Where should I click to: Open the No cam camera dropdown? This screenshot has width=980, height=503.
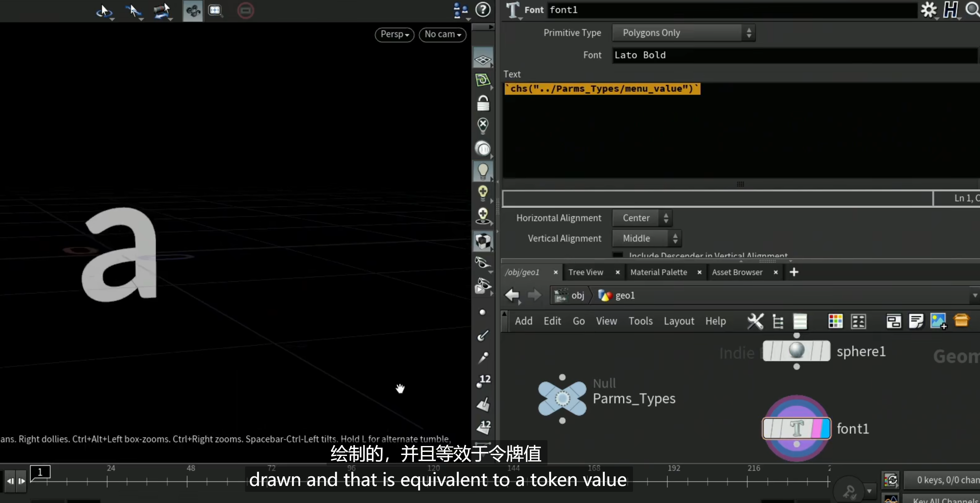[442, 34]
